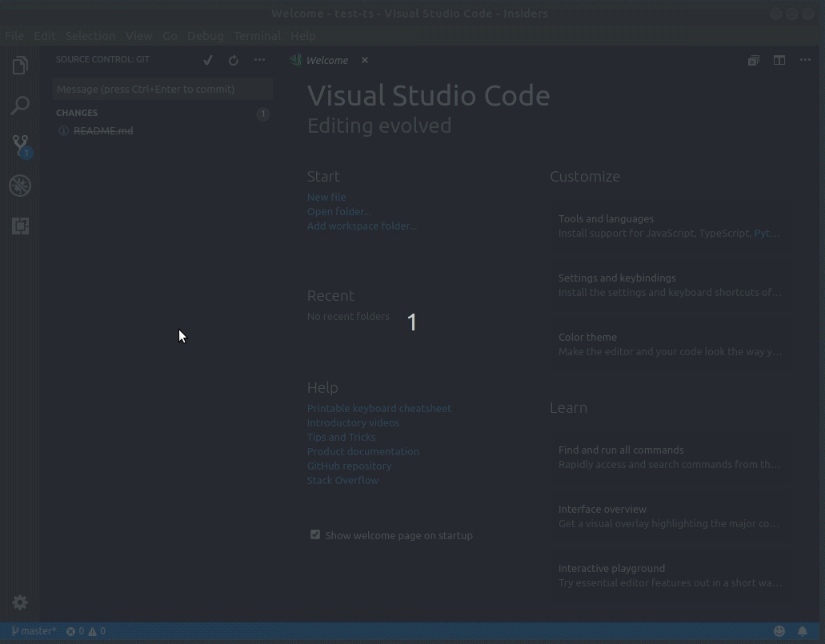Open source control more actions ellipsis
The height and width of the screenshot is (644, 825).
tap(259, 60)
